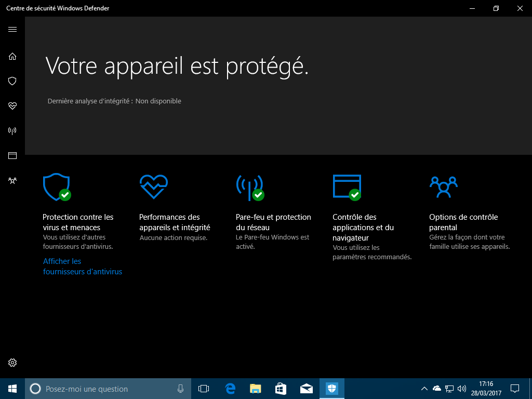Click Cortana search box 'Posez-moi une question'
Viewport: 532px width, 399px height.
[x=108, y=389]
